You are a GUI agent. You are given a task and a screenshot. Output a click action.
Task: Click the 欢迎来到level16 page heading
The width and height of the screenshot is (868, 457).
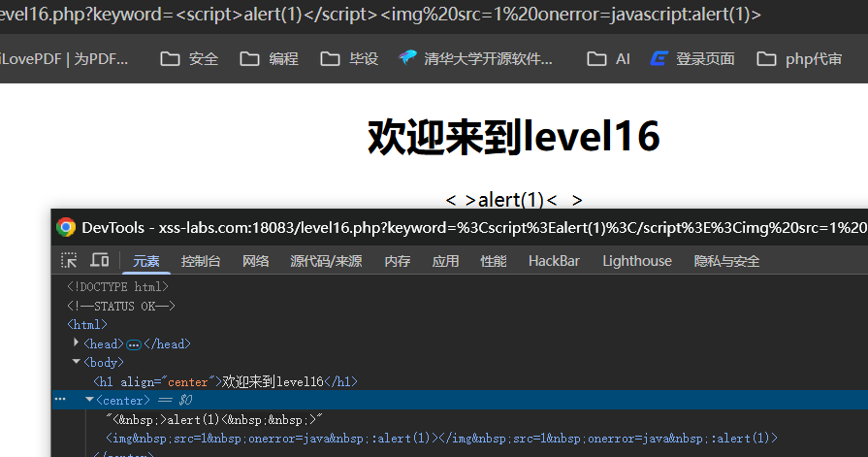click(x=514, y=136)
